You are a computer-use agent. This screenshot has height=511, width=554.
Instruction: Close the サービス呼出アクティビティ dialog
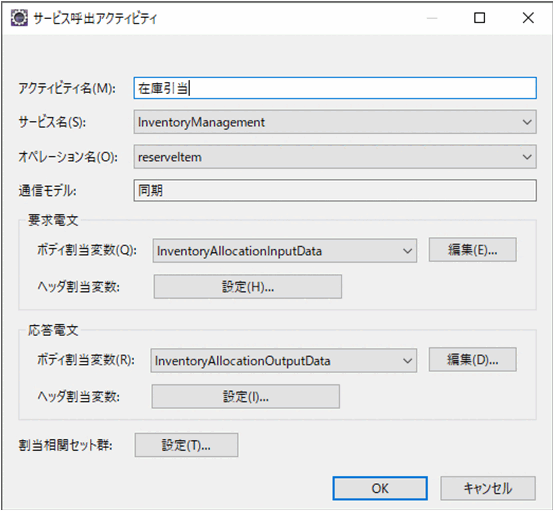click(x=528, y=18)
